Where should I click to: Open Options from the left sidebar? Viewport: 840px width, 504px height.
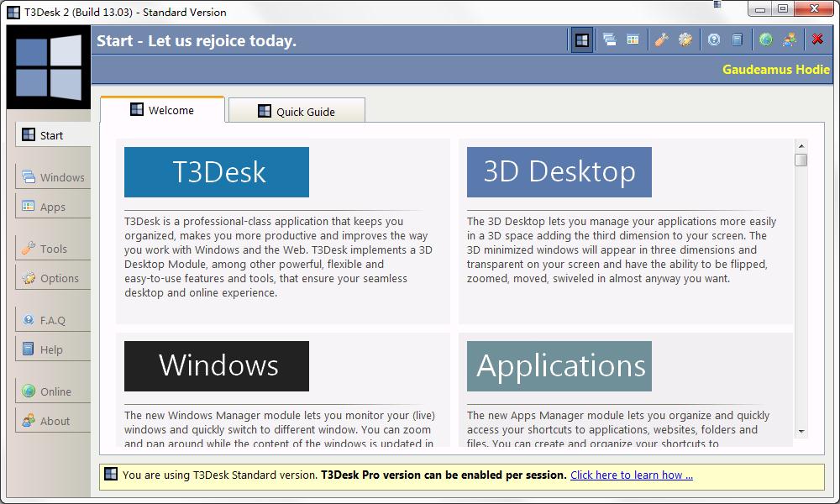click(x=53, y=278)
